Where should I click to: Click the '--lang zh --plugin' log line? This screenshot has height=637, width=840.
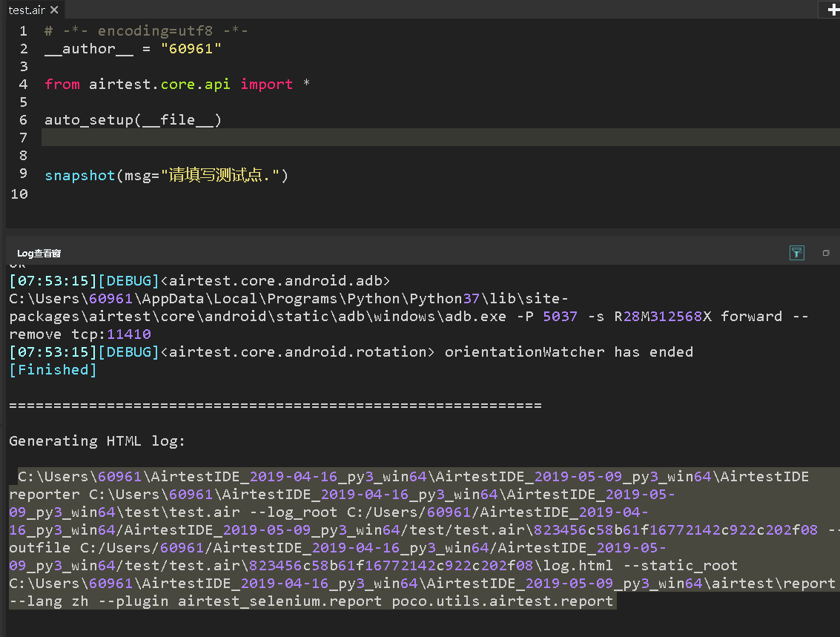tap(311, 601)
